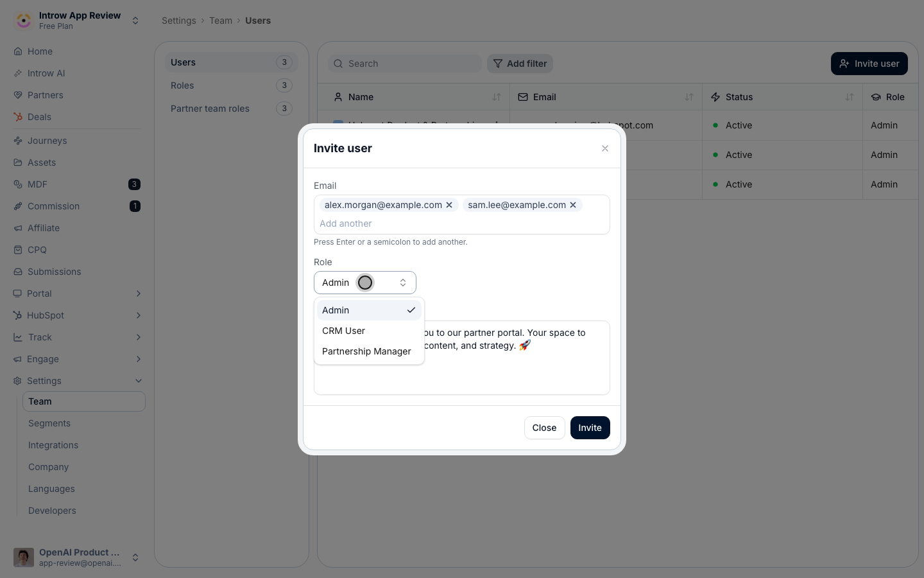The height and width of the screenshot is (578, 924).
Task: Expand the HubSpot submenu
Action: click(x=139, y=315)
